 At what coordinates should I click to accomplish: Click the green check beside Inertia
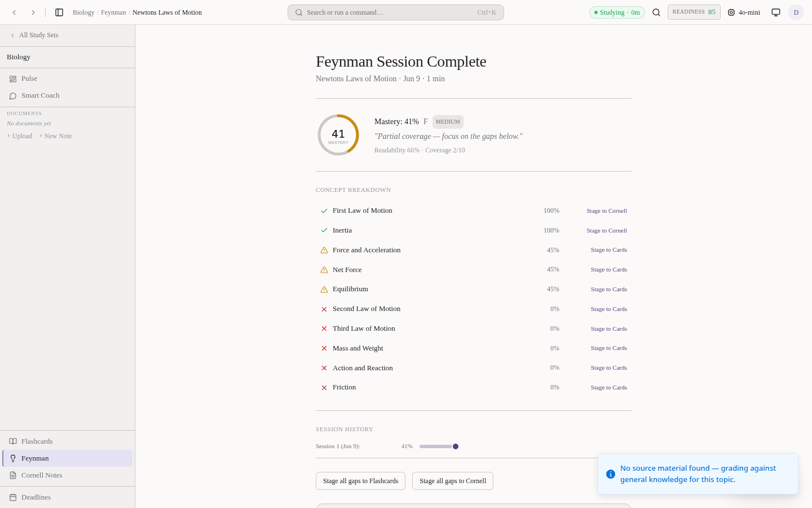324,230
